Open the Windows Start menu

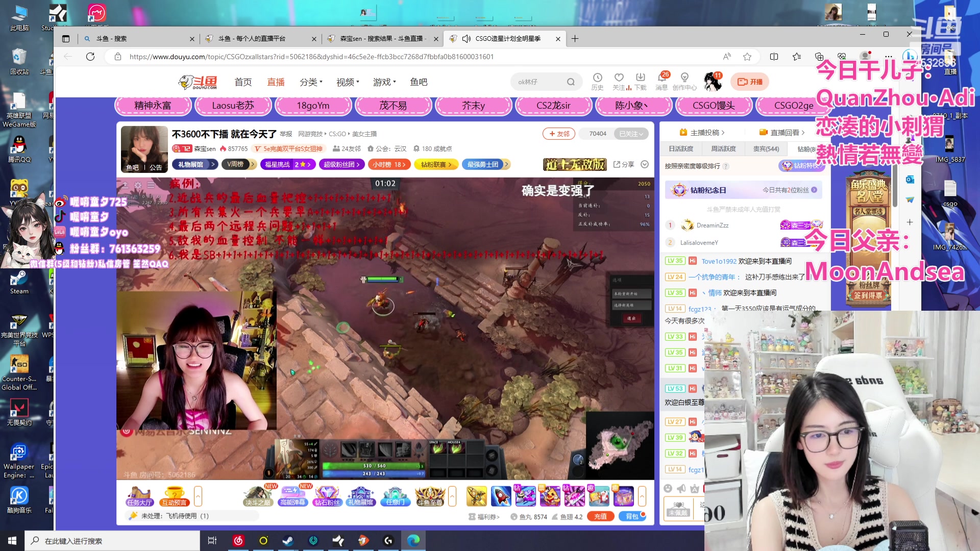12,540
